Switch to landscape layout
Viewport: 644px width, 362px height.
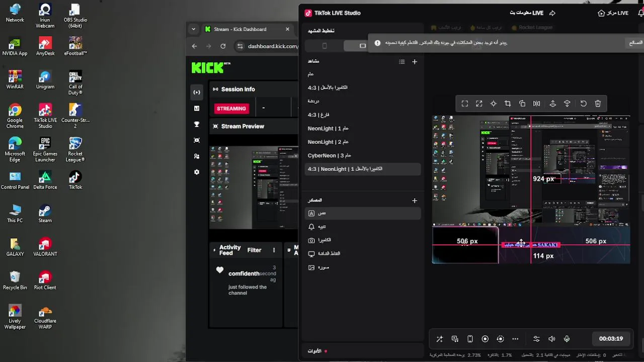coord(362,46)
